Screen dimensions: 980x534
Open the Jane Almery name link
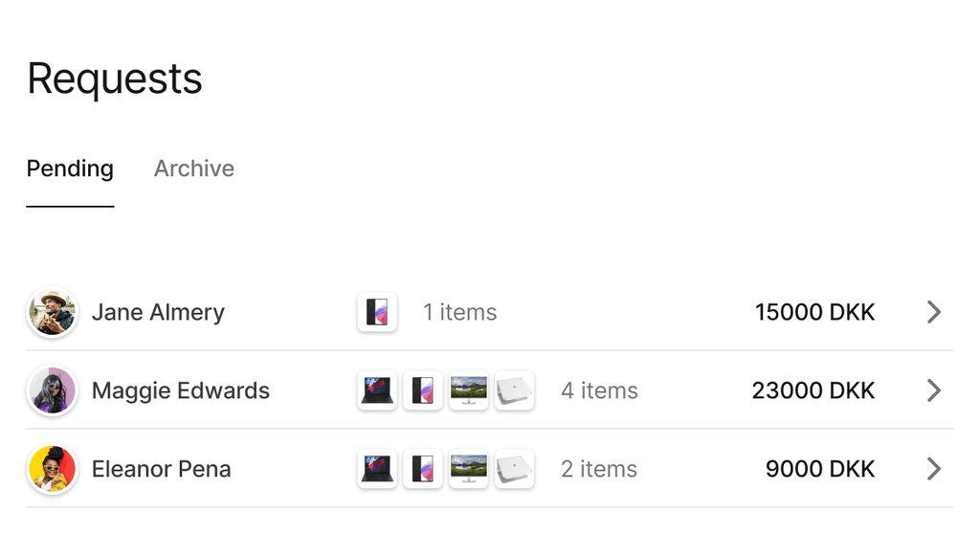click(158, 312)
